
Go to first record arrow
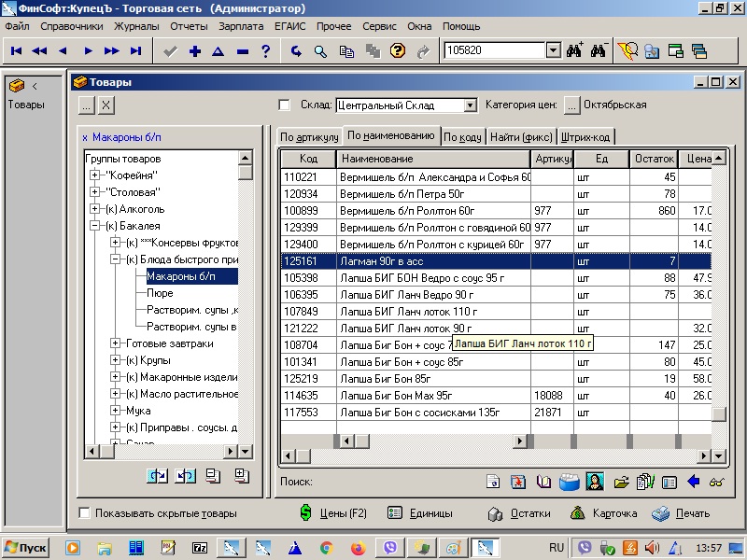(x=16, y=51)
